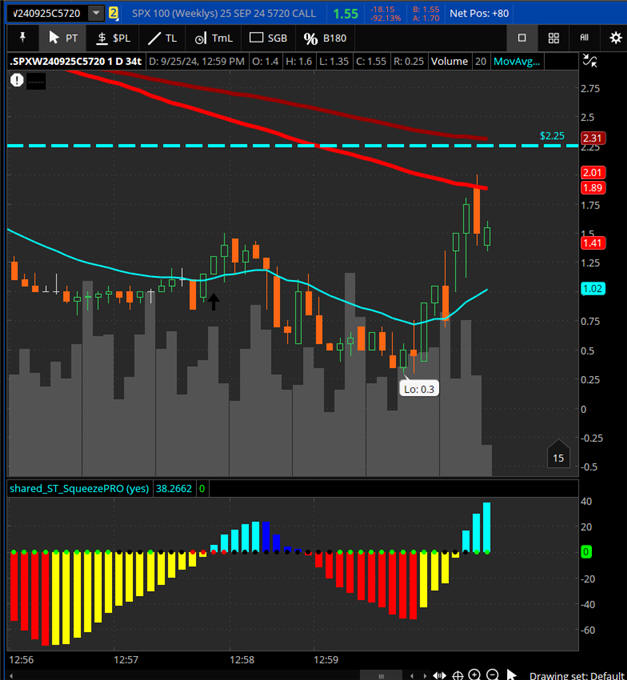Select the $PL price level tool

[x=113, y=38]
